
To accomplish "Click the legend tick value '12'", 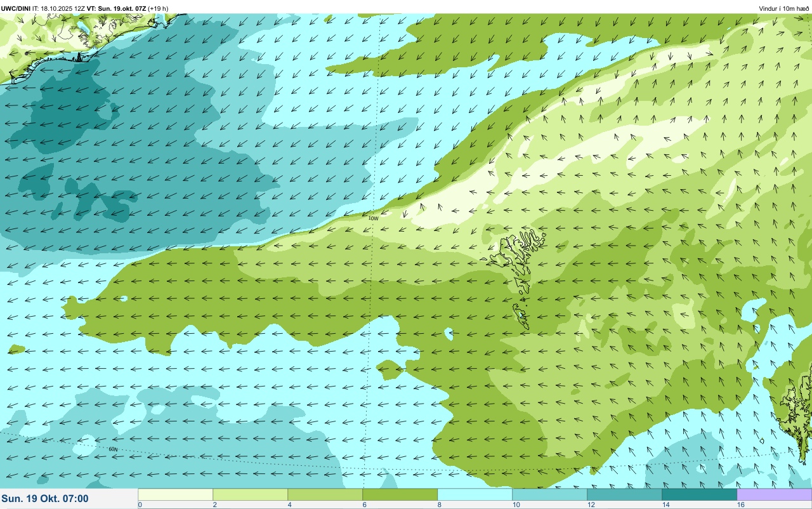I will [x=591, y=505].
